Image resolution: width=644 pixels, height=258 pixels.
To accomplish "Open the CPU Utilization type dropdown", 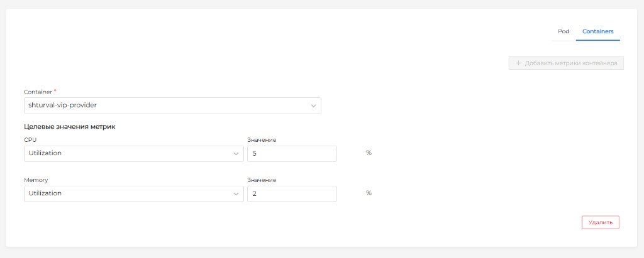I will (134, 153).
